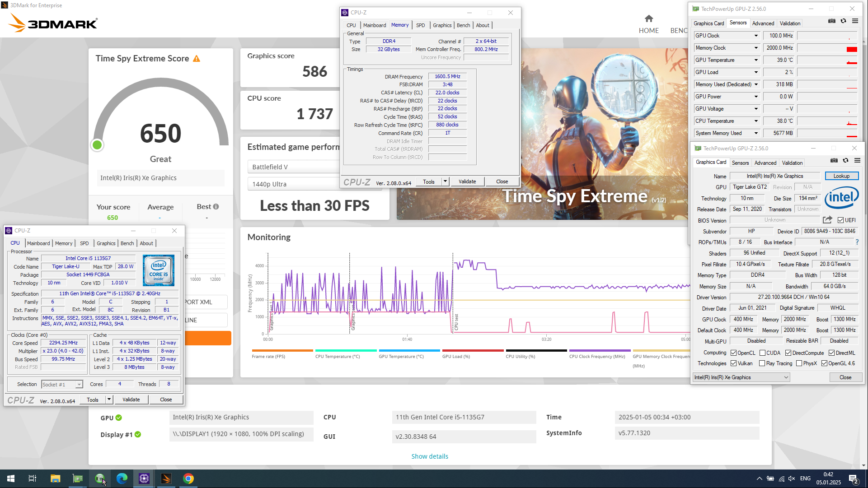
Task: Refresh sensors in top GPU-Z window
Action: (x=843, y=21)
